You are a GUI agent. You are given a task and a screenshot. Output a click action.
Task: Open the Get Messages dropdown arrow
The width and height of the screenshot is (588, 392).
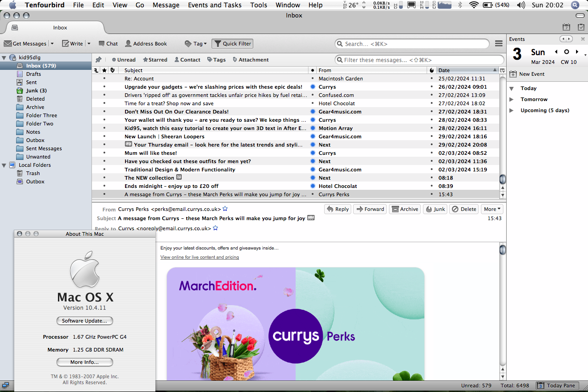pyautogui.click(x=52, y=44)
